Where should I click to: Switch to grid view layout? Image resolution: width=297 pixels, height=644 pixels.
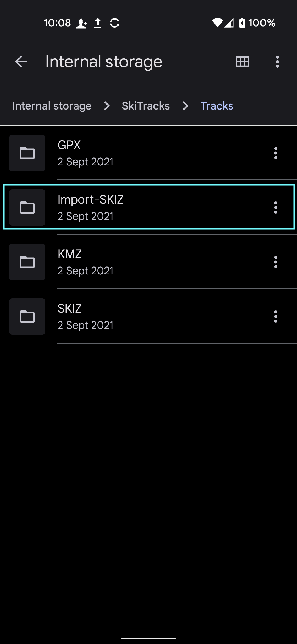click(243, 62)
